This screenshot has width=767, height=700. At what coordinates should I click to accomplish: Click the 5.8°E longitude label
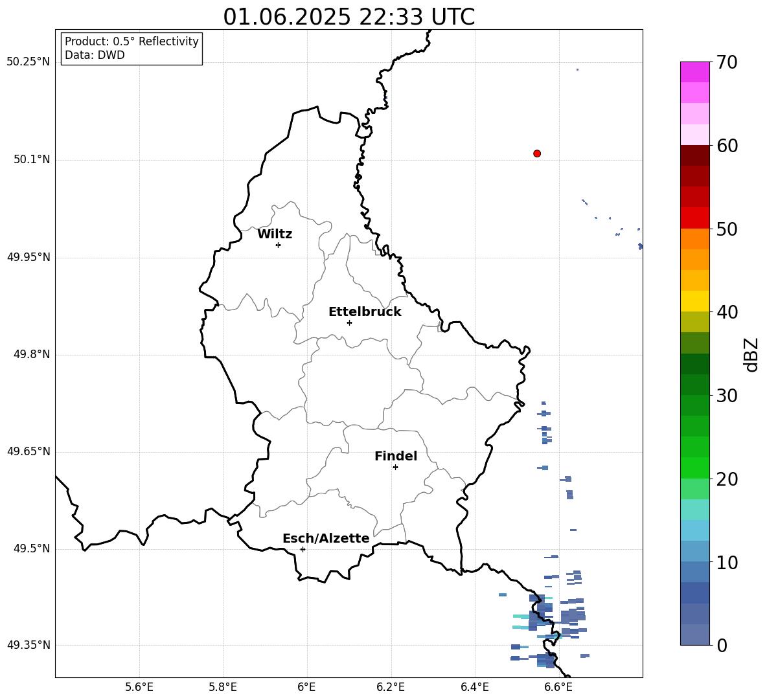[223, 687]
